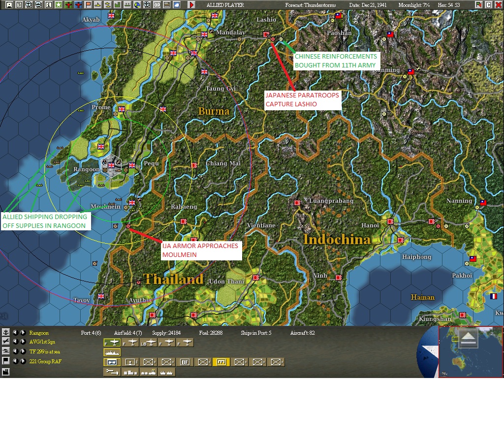Click the 'Rangoon' base name link

click(x=39, y=333)
